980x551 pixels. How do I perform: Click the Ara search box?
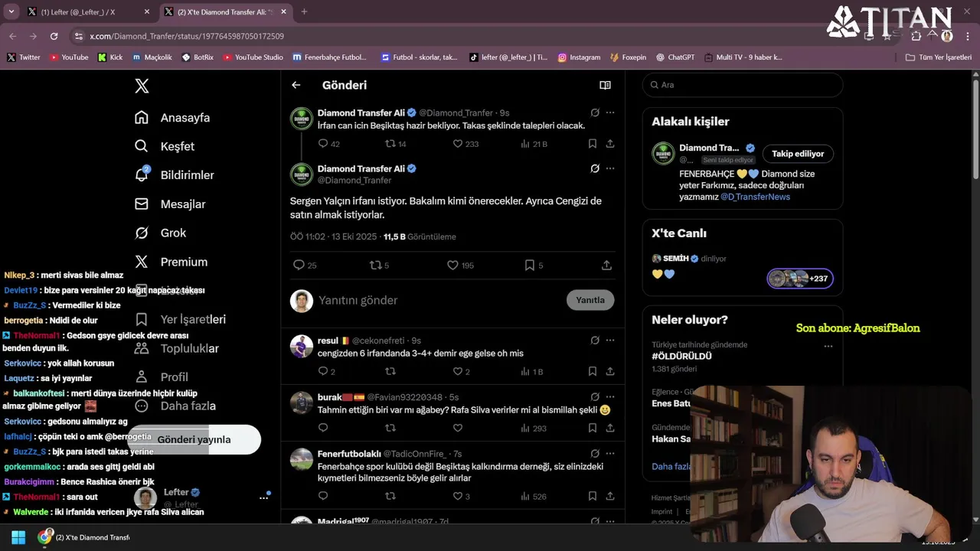click(743, 85)
